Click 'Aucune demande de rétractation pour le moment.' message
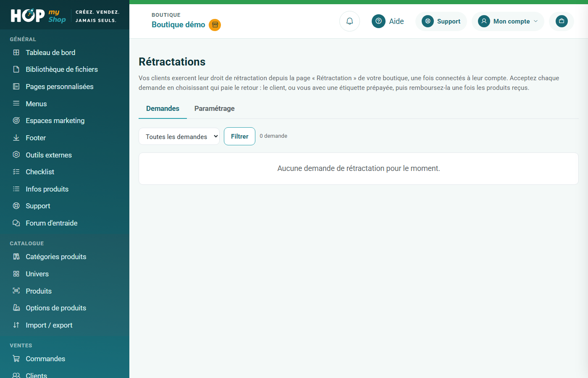 click(x=359, y=168)
